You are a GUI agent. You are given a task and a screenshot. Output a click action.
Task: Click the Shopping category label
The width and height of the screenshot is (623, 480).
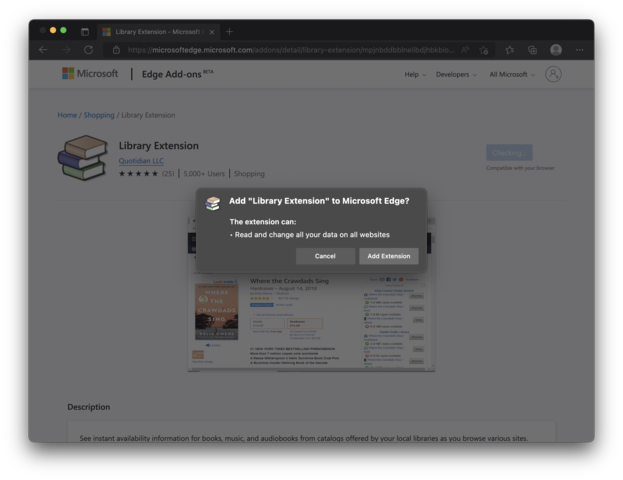pyautogui.click(x=249, y=174)
